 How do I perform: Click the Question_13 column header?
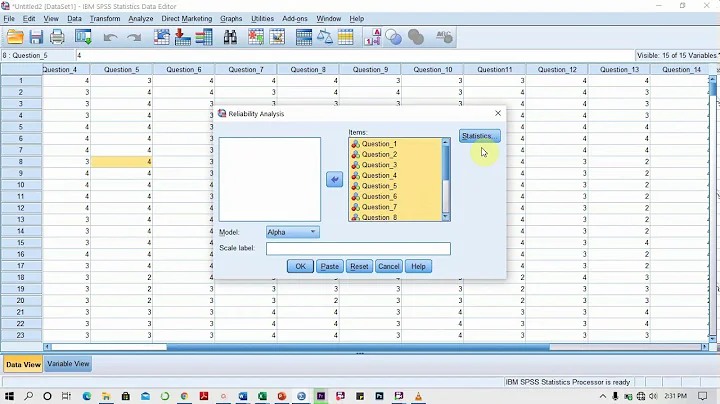619,69
